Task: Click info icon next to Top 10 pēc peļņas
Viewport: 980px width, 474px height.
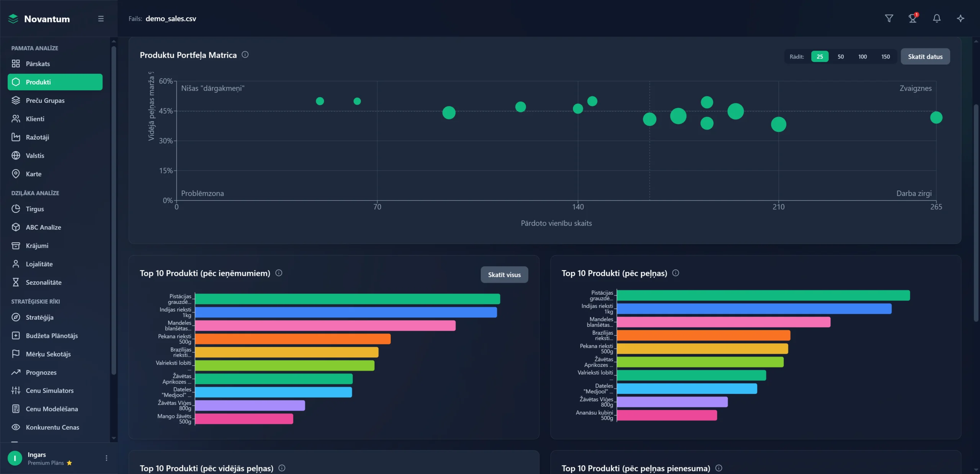Action: pos(676,273)
